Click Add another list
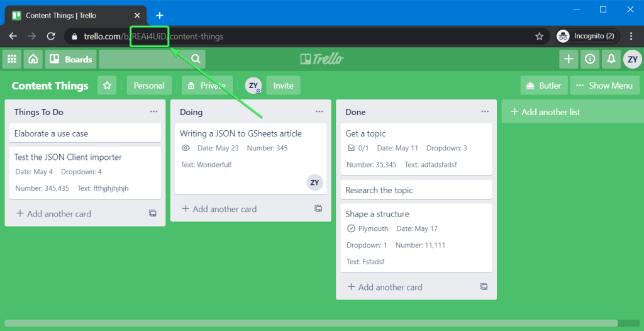This screenshot has width=644, height=331. (x=572, y=112)
